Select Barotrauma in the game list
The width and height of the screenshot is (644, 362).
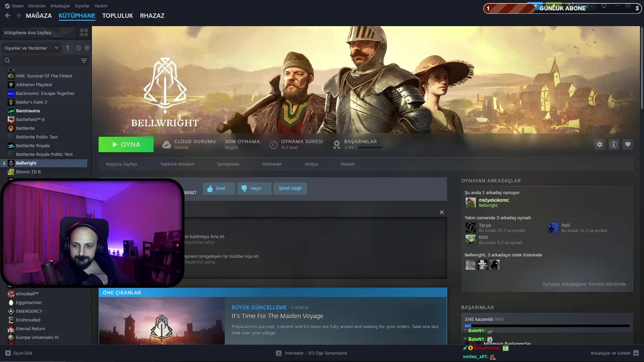pos(28,111)
